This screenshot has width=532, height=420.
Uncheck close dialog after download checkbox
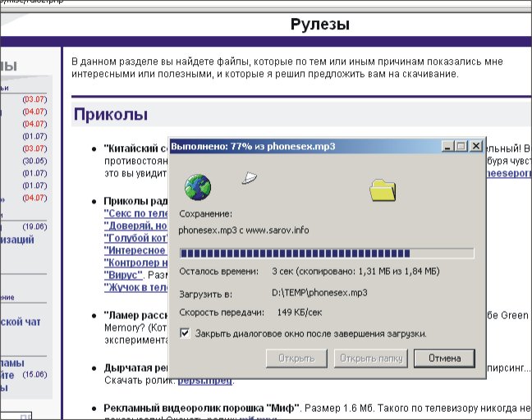185,333
